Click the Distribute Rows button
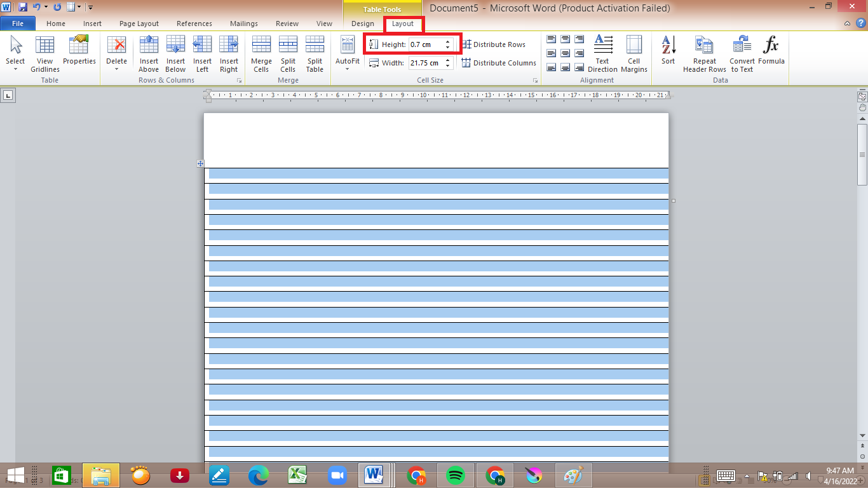 tap(494, 44)
